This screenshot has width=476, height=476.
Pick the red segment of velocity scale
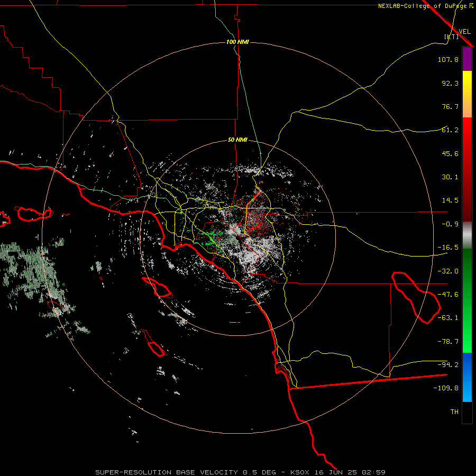tap(467, 169)
